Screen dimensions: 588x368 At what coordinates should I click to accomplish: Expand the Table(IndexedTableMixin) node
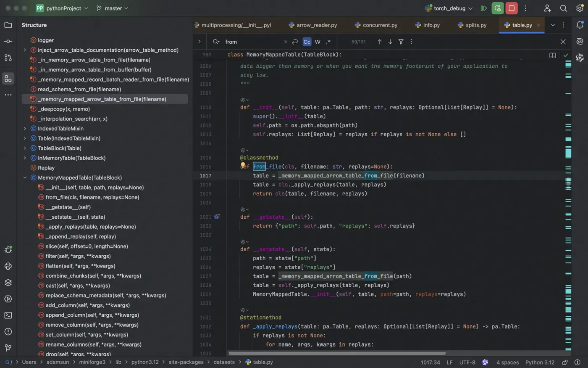pos(25,138)
